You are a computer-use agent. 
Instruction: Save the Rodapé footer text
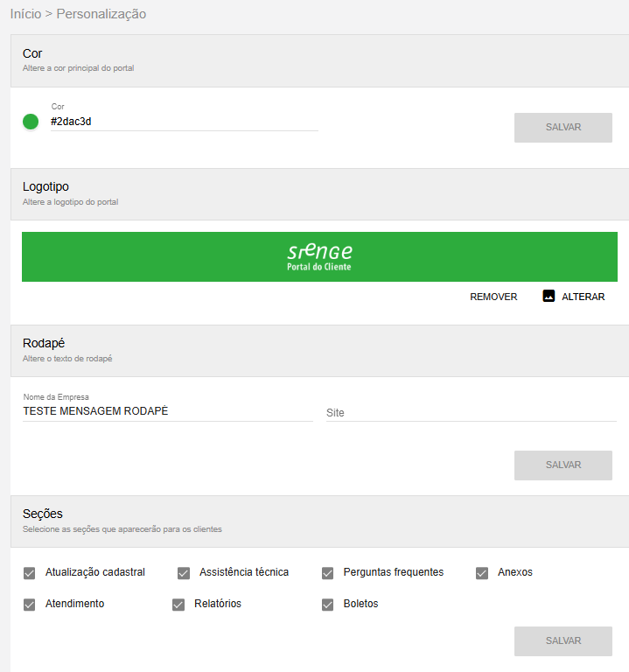(563, 465)
